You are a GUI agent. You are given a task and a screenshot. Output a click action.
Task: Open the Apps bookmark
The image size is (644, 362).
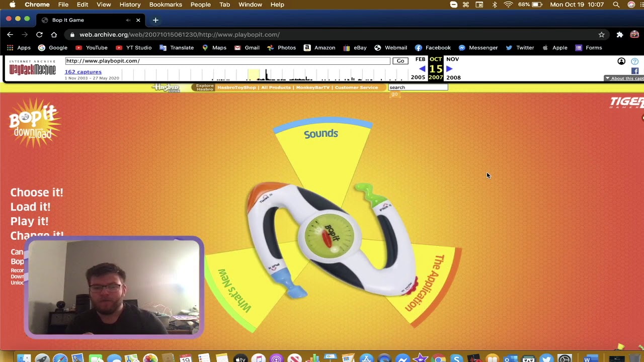(x=19, y=48)
